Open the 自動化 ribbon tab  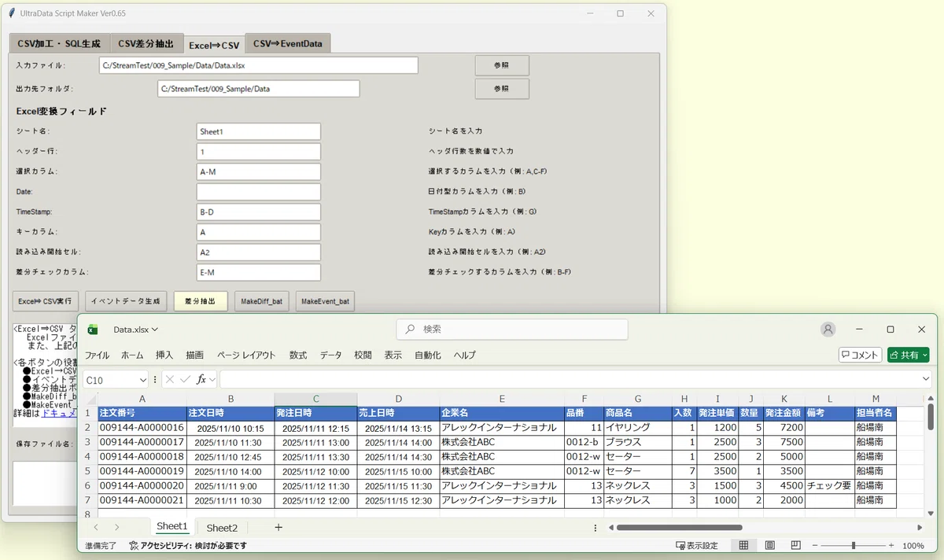pos(428,355)
